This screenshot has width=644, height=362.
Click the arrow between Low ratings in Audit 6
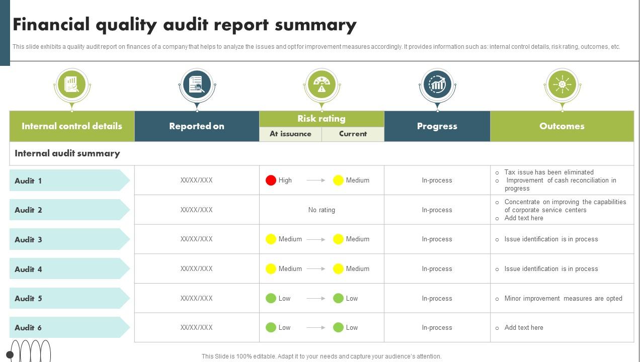coord(316,328)
